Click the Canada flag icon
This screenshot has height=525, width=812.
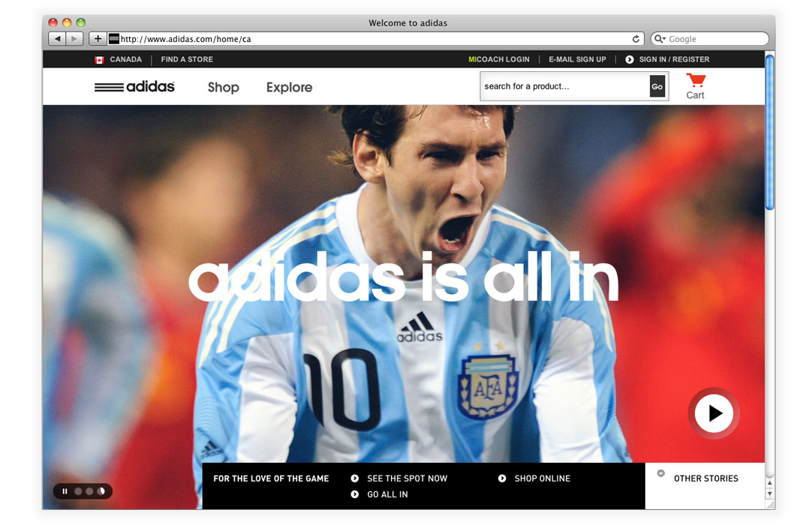(x=99, y=59)
